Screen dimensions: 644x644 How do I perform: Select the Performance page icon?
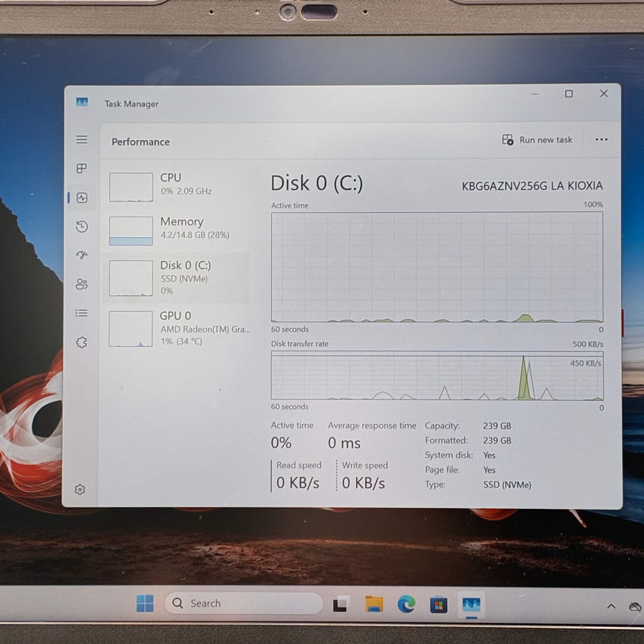(x=82, y=198)
